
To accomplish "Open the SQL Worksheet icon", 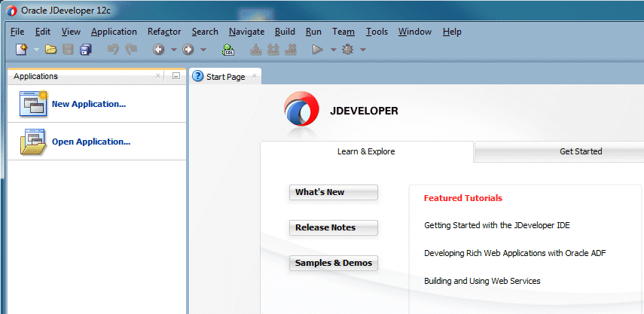I will pos(228,50).
